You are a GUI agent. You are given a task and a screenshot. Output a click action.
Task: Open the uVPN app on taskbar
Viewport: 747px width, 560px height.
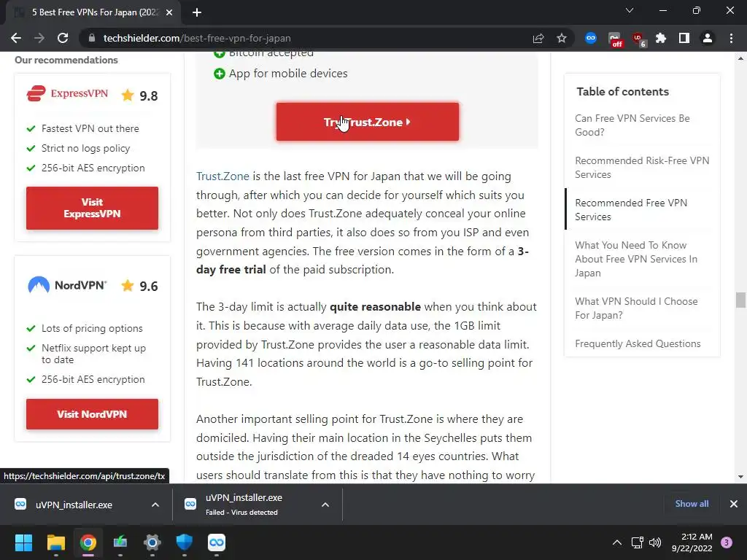click(216, 542)
